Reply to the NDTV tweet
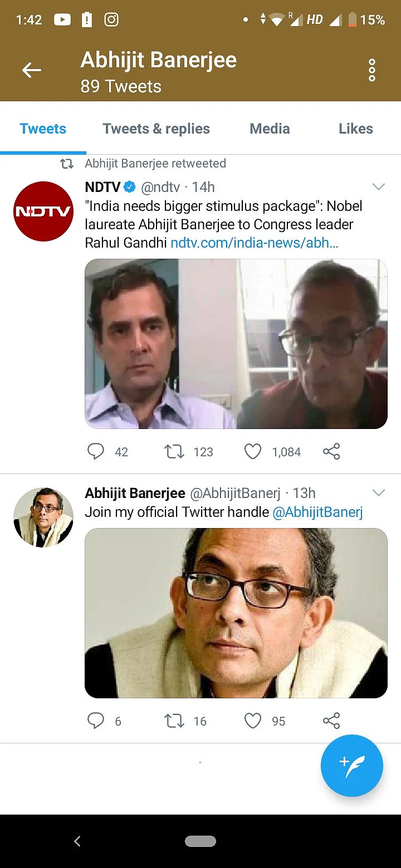The height and width of the screenshot is (868, 401). 96,451
